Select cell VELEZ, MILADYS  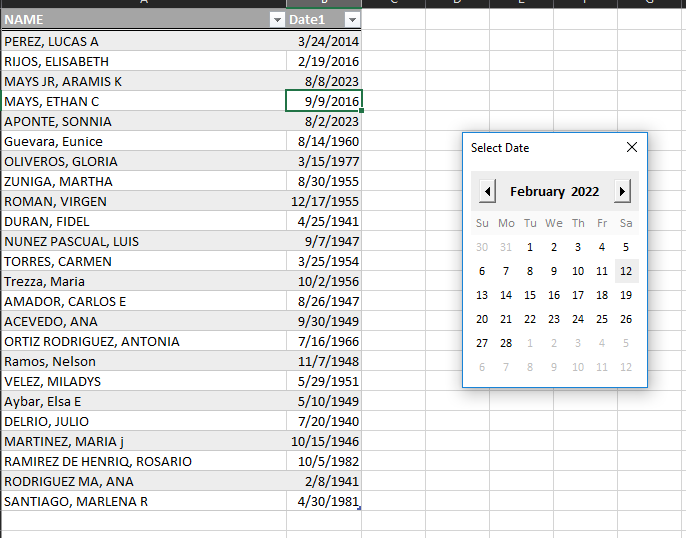[x=144, y=382]
